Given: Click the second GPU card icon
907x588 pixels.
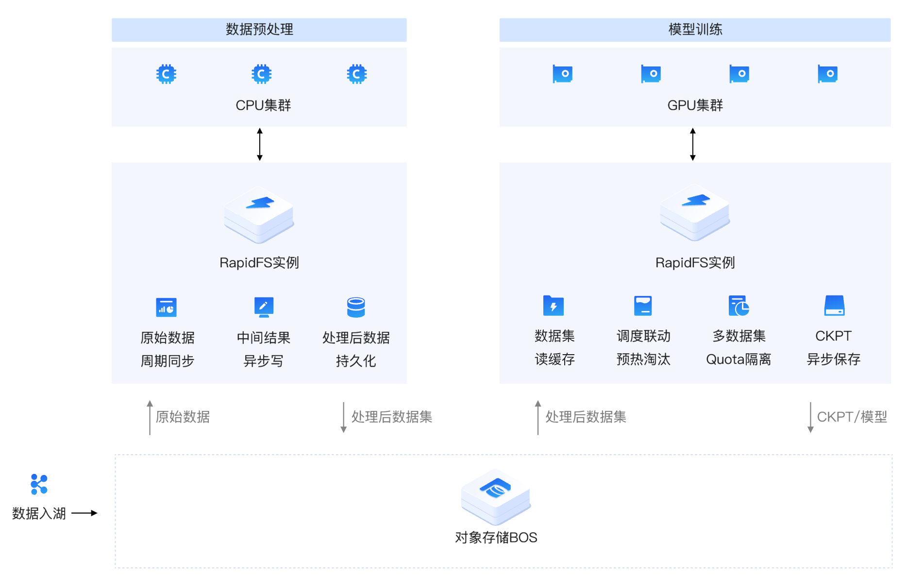Looking at the screenshot, I should 651,74.
